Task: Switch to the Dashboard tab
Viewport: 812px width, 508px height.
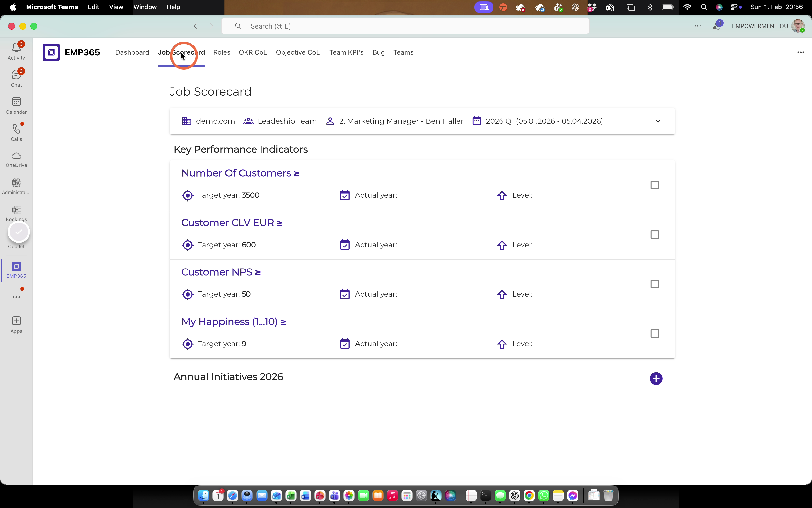Action: point(132,52)
